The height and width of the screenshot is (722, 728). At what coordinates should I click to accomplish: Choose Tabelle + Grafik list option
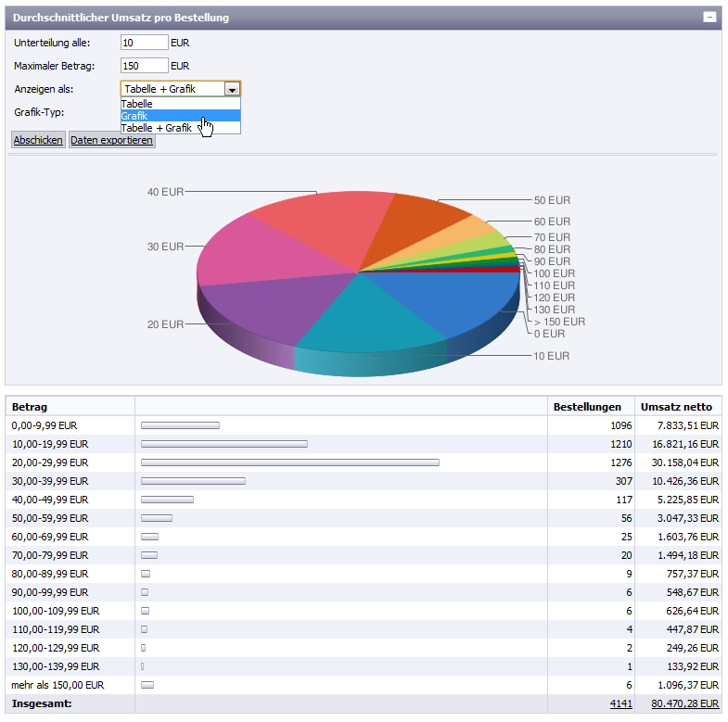(181, 128)
